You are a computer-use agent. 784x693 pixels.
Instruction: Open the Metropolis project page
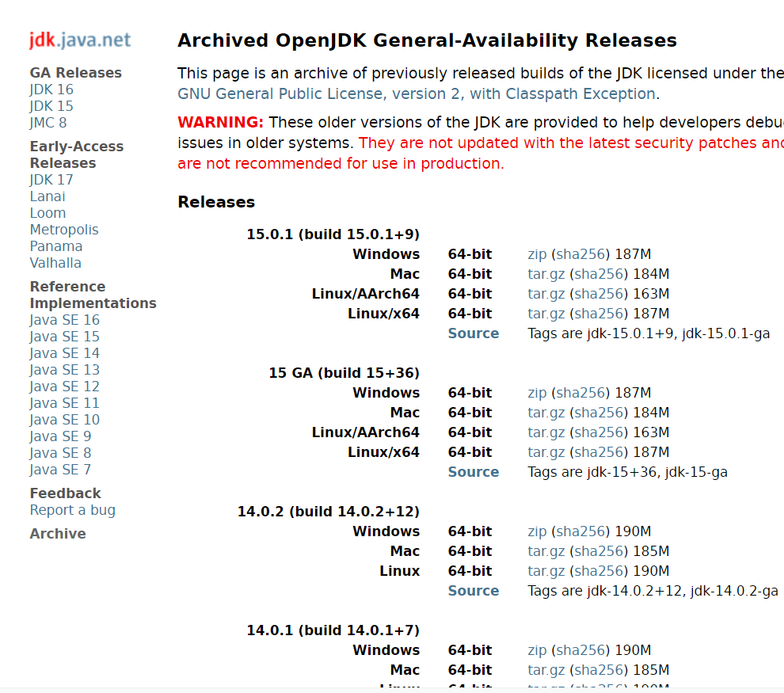[64, 229]
